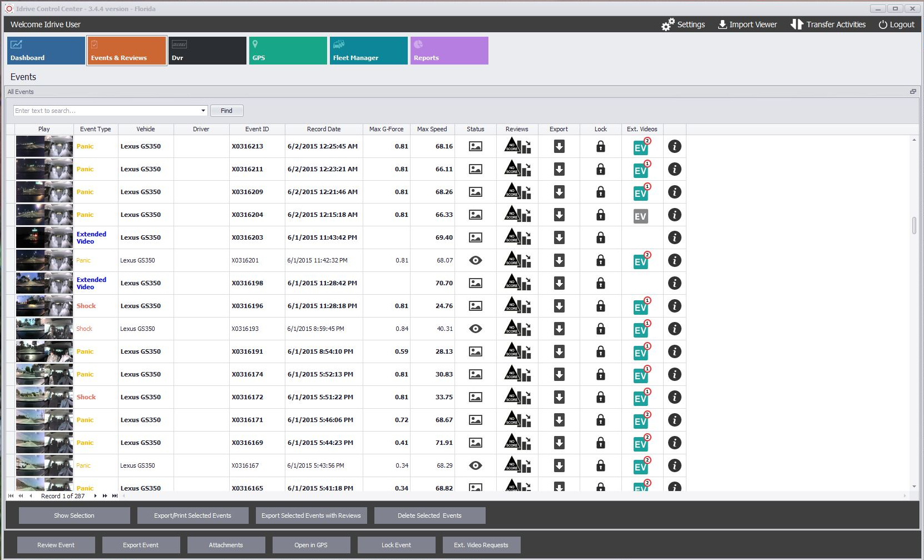The image size is (924, 560).
Task: Open EV videos for event X0316172
Action: [641, 397]
